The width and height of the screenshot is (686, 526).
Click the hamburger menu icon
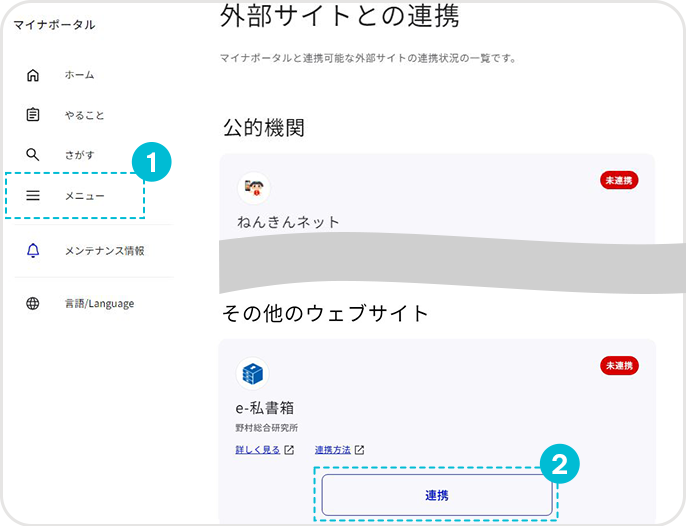[33, 195]
